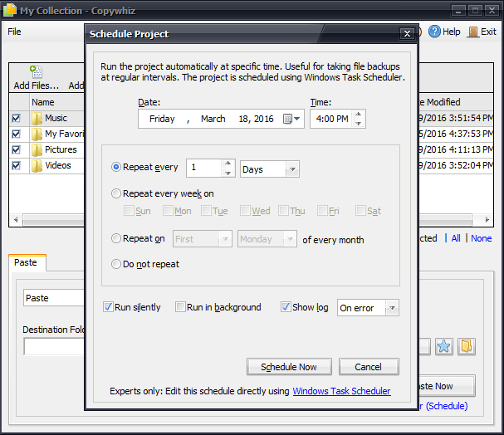The width and height of the screenshot is (504, 435).
Task: Increase the repeat interval number
Action: [228, 164]
